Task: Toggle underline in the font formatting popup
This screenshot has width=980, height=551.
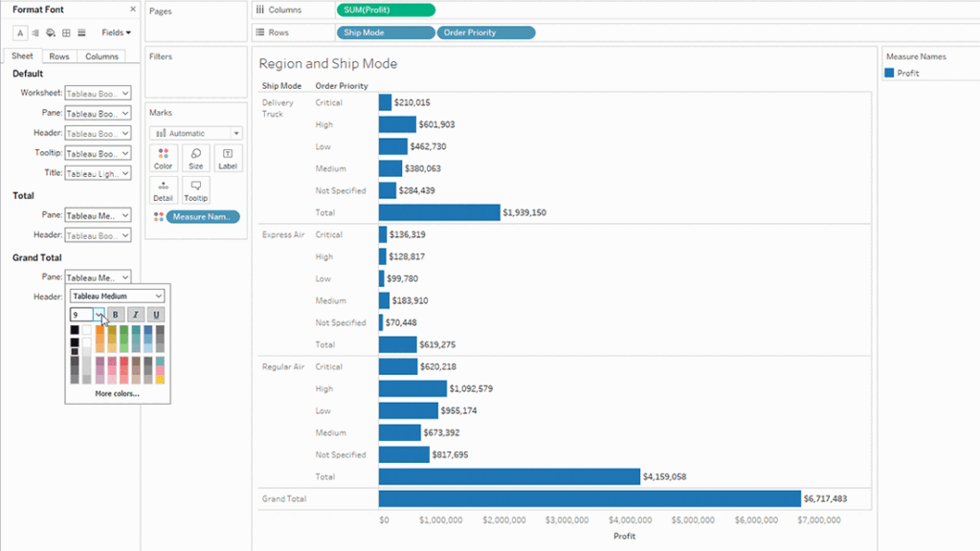Action: coord(156,314)
